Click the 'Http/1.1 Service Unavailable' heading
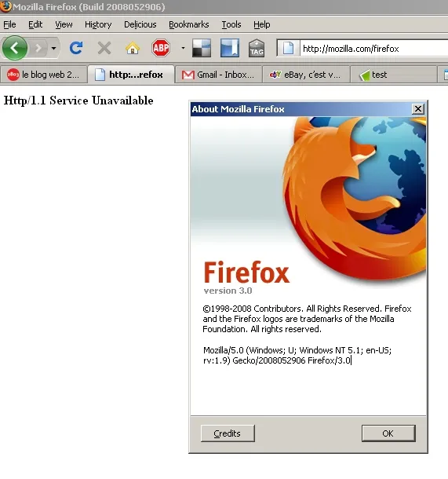 click(x=78, y=101)
